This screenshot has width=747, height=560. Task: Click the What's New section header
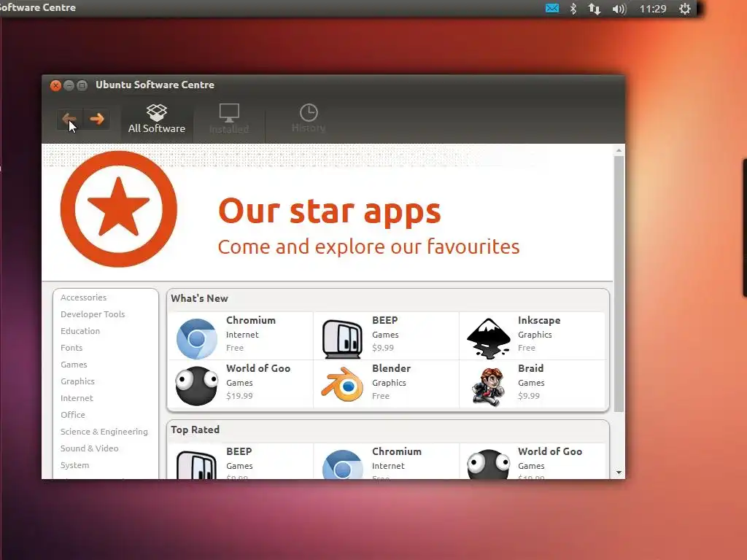pos(200,298)
